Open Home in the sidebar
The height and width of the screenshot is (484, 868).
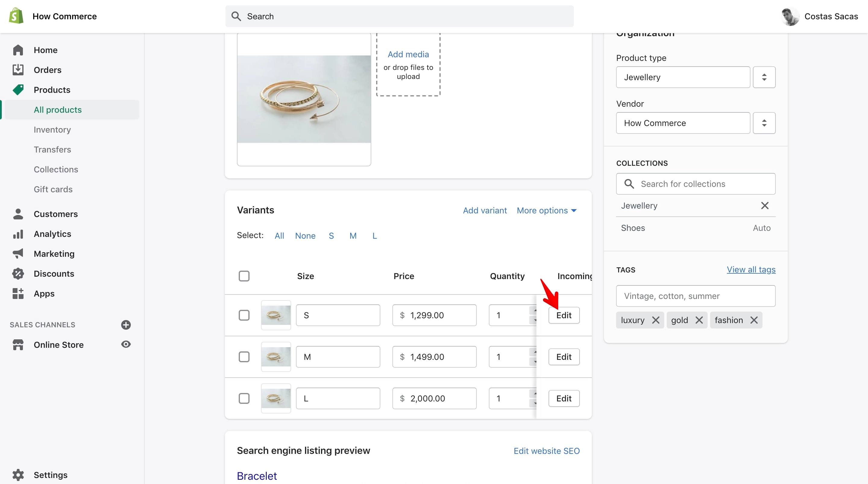(46, 50)
